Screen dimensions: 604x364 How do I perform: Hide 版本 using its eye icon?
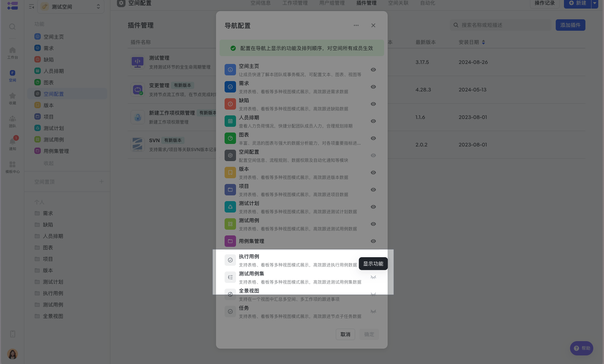click(373, 173)
